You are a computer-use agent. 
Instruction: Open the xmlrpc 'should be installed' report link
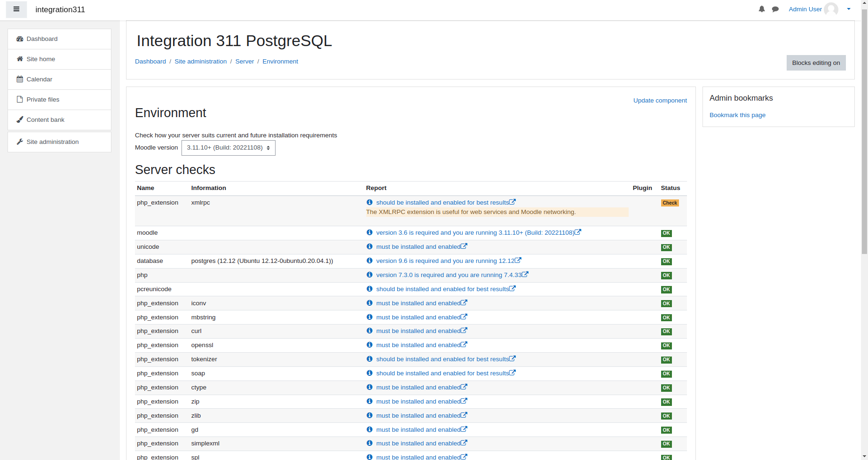pos(446,203)
